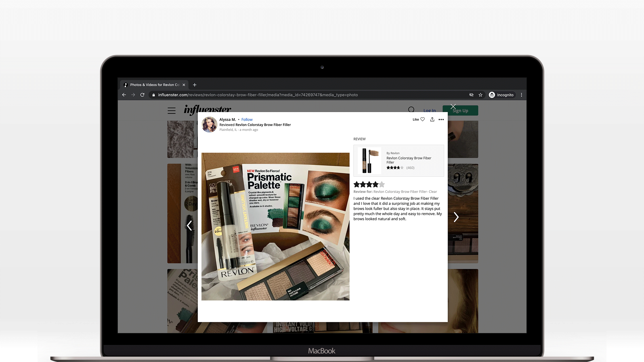Open the hamburger navigation menu
The width and height of the screenshot is (644, 362).
click(171, 111)
